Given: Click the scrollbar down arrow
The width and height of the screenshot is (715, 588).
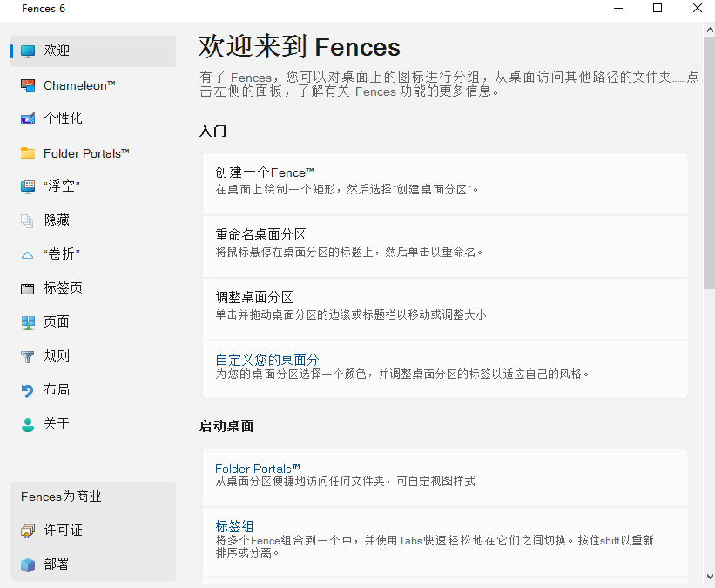Looking at the screenshot, I should point(710,577).
